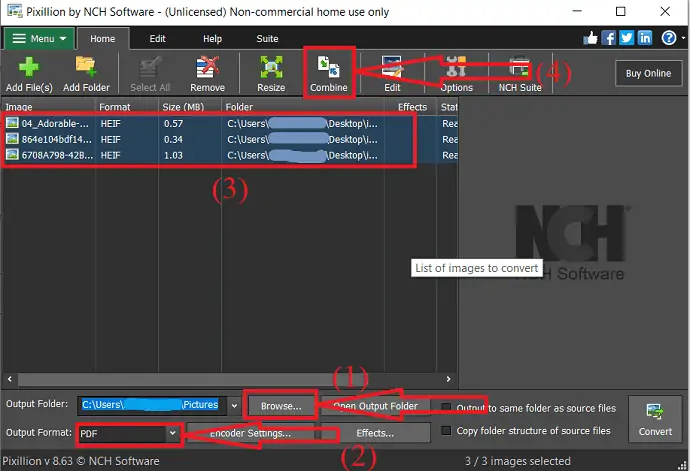
Task: Click the size value 1.03
Action: click(173, 155)
